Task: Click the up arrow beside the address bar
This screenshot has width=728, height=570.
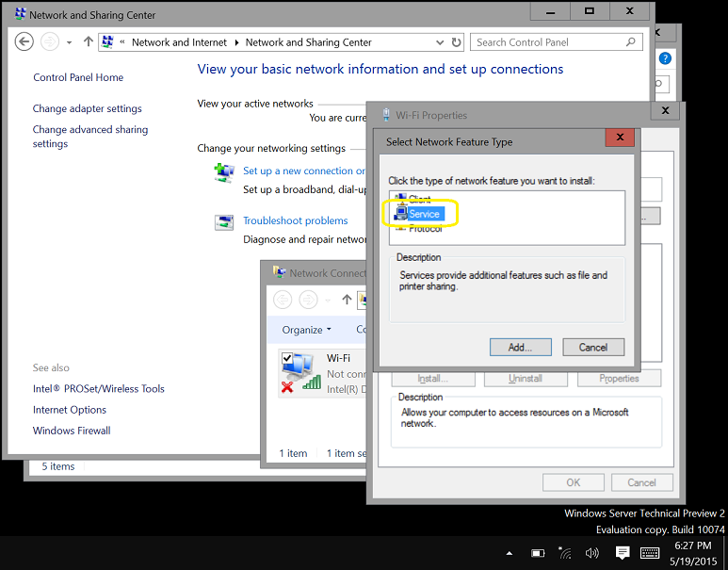Action: pyautogui.click(x=89, y=41)
